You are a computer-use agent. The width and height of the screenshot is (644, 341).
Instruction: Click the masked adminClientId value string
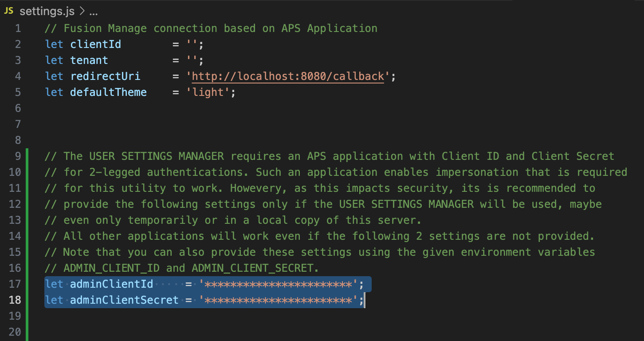coord(278,284)
